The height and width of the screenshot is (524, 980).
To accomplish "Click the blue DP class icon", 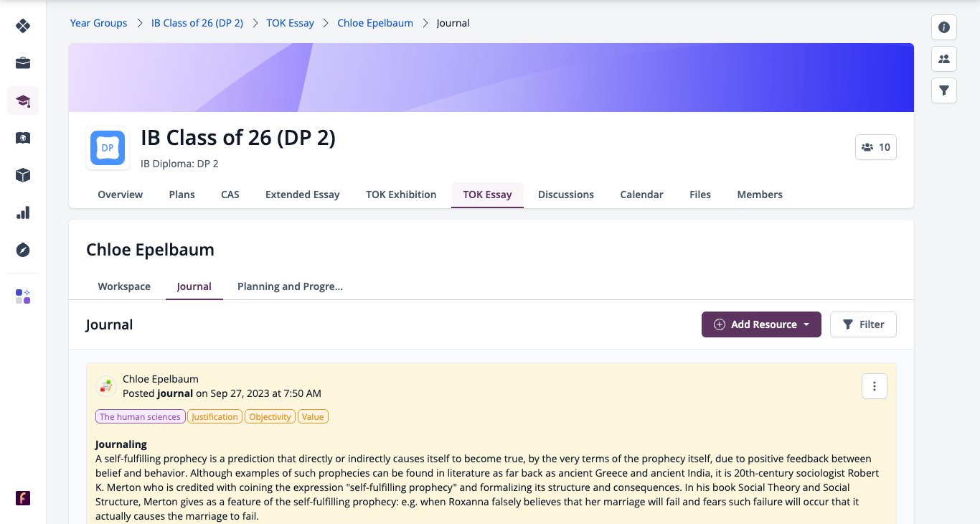I will coord(108,148).
